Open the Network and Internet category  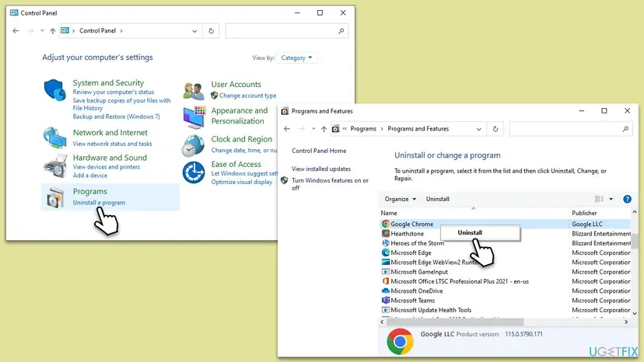[x=110, y=133]
